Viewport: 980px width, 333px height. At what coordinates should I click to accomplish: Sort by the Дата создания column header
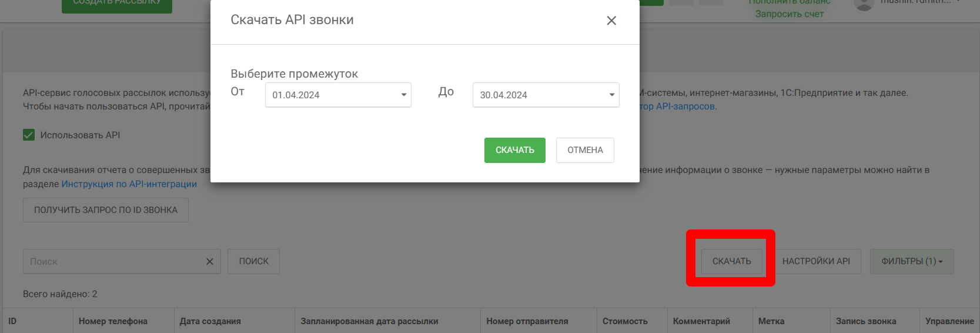tap(210, 321)
